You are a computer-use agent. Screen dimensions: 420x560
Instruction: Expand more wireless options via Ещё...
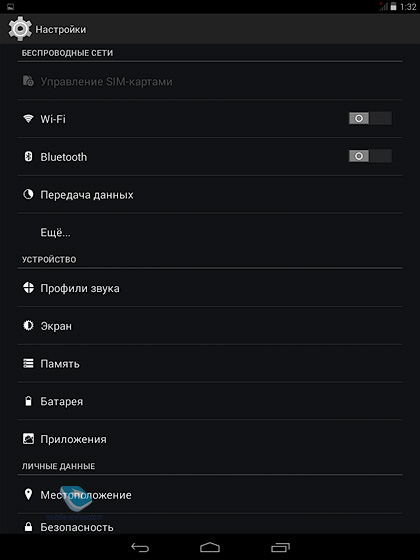point(210,232)
